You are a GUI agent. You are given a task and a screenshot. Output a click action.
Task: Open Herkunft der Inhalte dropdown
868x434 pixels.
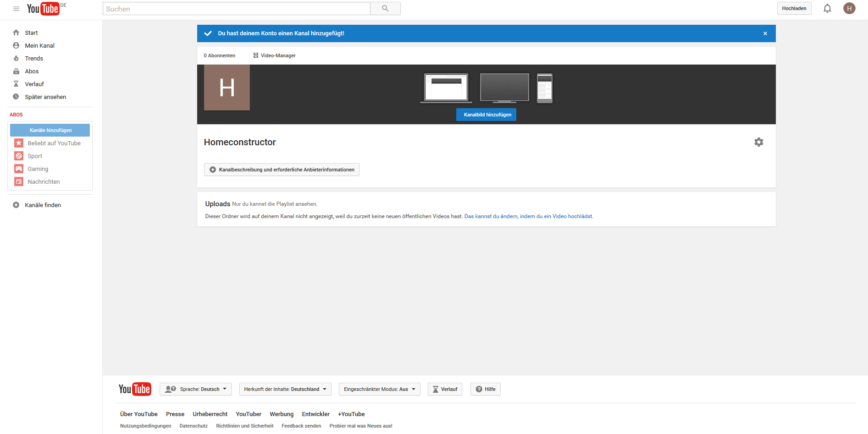[285, 389]
